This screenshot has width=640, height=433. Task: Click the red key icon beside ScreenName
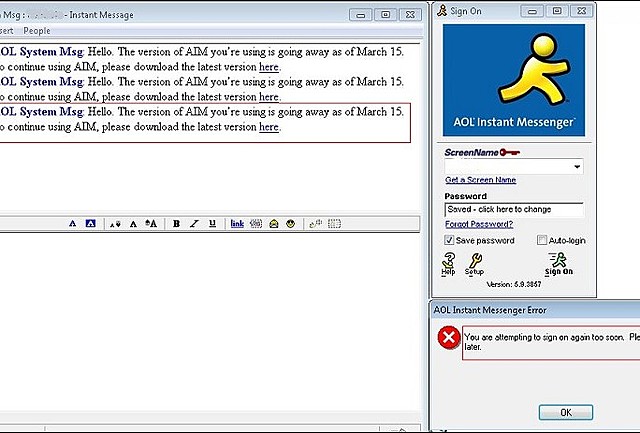click(510, 152)
